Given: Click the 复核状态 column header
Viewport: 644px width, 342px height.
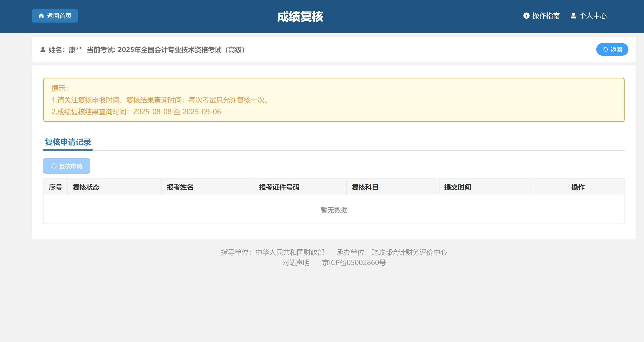Looking at the screenshot, I should click(x=115, y=187).
